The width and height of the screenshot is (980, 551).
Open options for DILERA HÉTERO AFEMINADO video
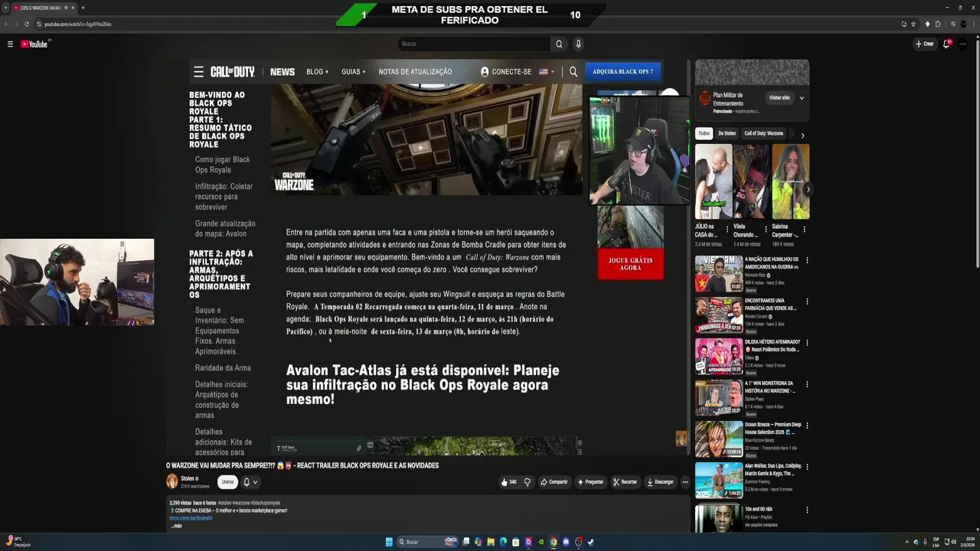point(806,343)
